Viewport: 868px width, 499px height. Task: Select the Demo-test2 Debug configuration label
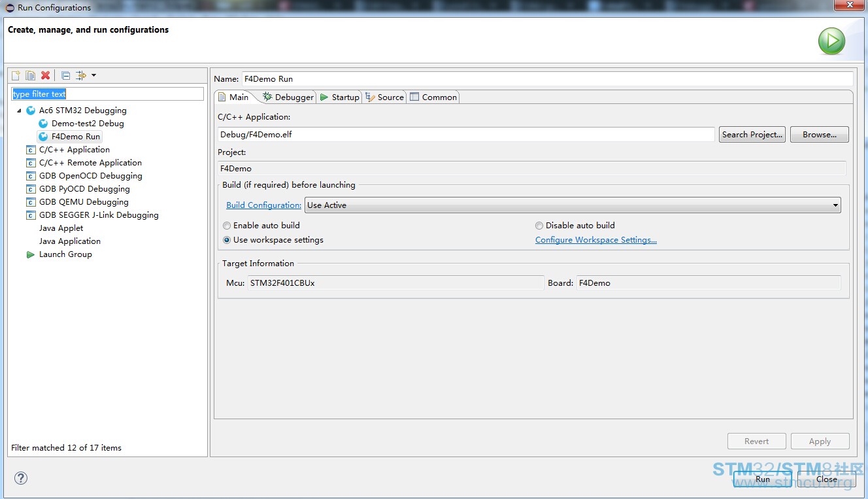[88, 124]
